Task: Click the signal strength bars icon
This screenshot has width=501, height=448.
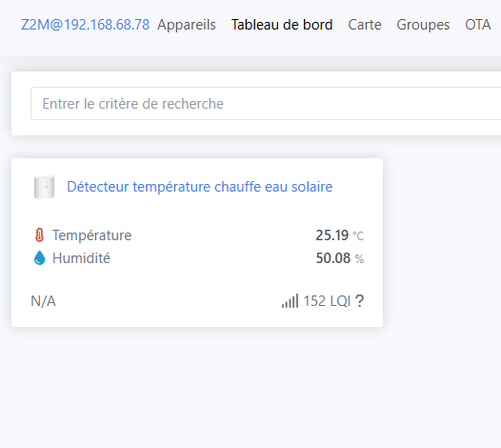Action: (290, 301)
